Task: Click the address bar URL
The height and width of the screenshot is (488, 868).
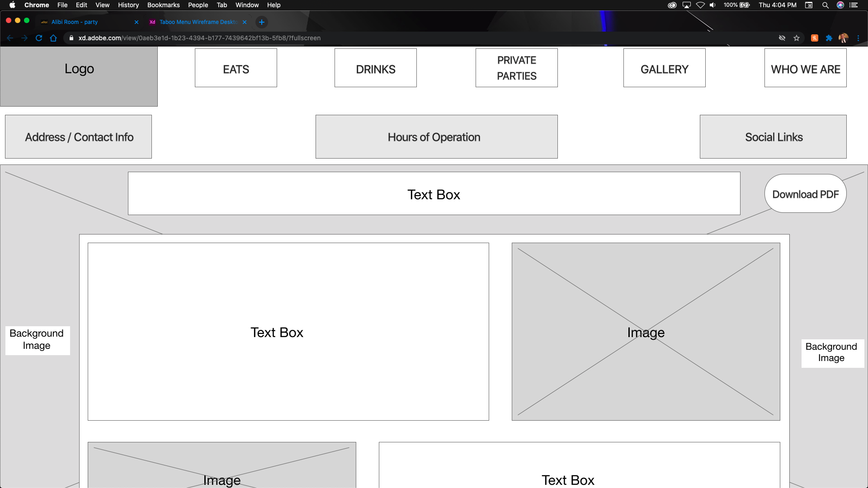Action: pyautogui.click(x=199, y=38)
